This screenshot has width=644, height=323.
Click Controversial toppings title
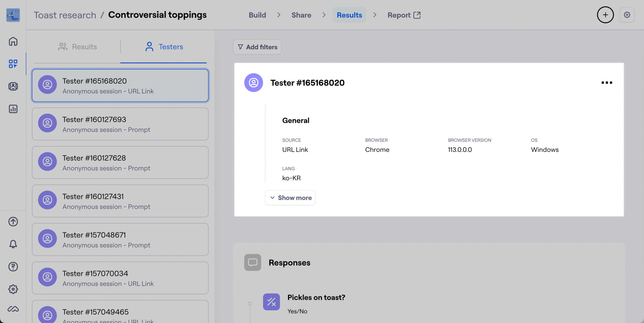point(157,15)
